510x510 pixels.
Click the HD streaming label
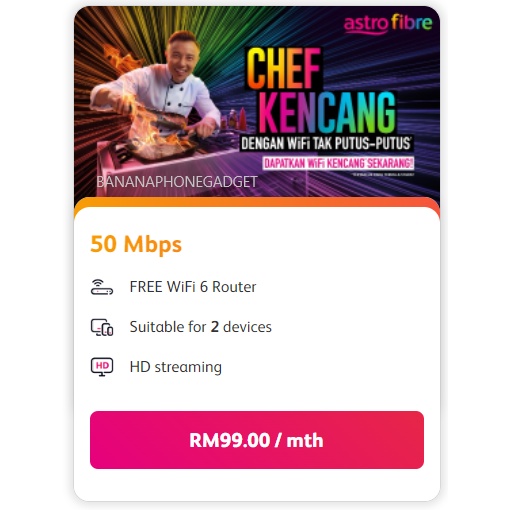coord(176,367)
